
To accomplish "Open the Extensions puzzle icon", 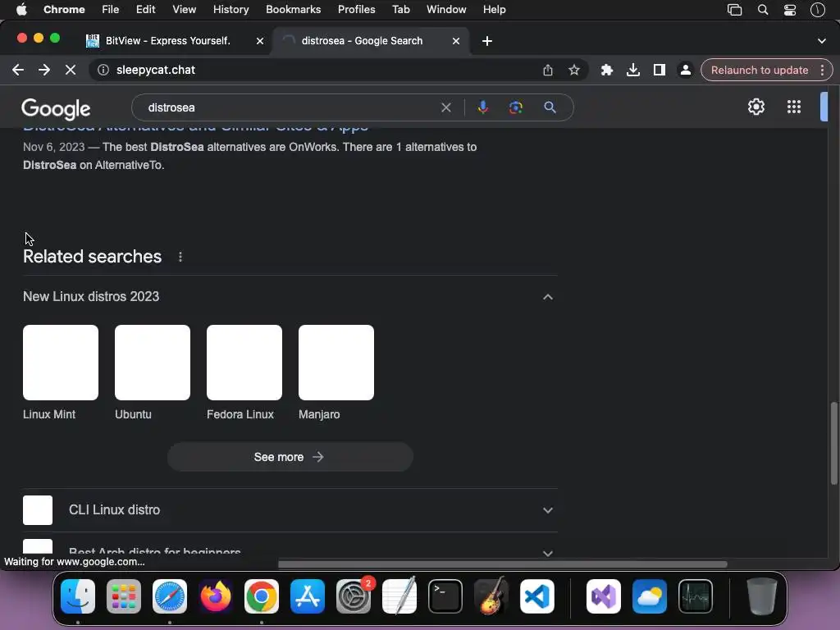I will click(x=607, y=71).
